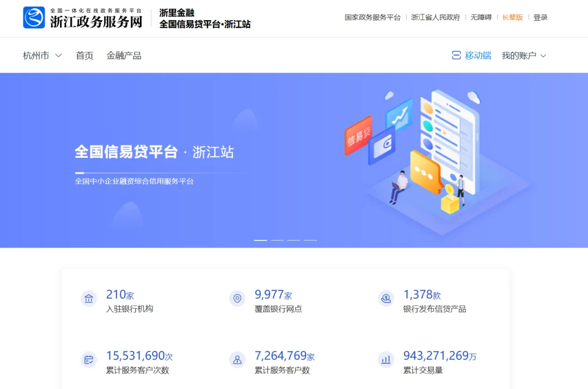This screenshot has height=389, width=588.
Task: Select the second carousel indicator
Action: (x=277, y=240)
